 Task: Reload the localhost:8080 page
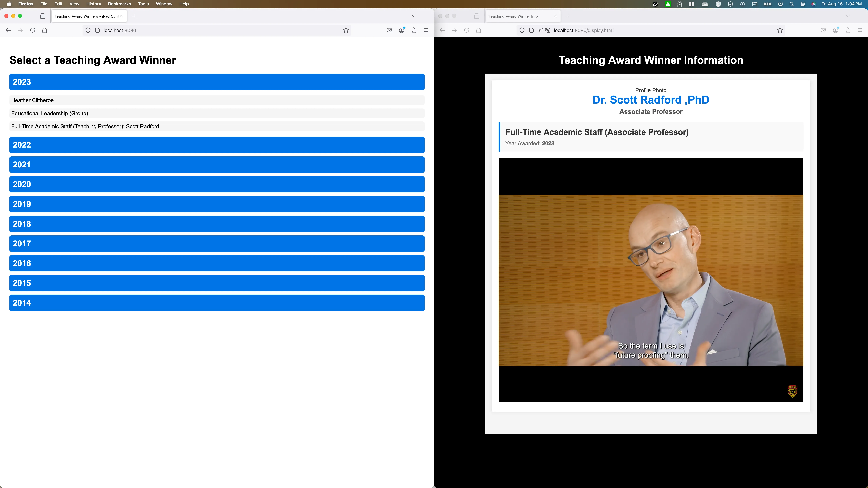[x=32, y=30]
